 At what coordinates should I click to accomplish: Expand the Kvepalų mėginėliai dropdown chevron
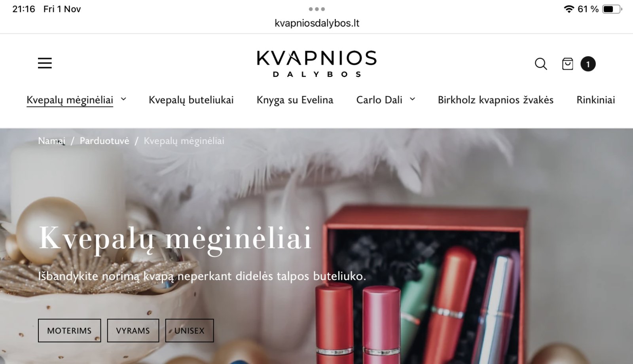coord(123,99)
